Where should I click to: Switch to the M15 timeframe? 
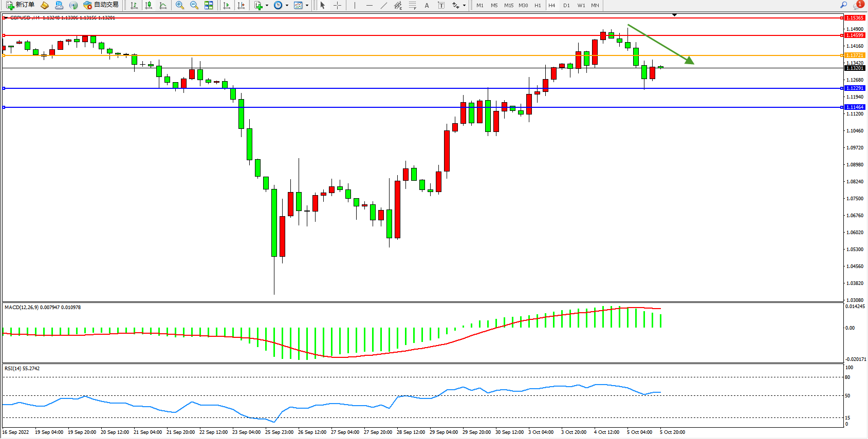tap(508, 5)
